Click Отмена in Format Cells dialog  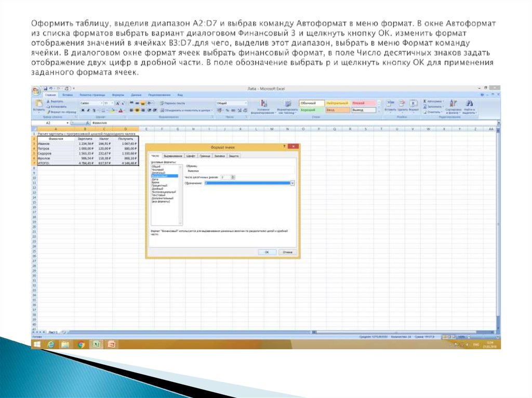(x=287, y=252)
